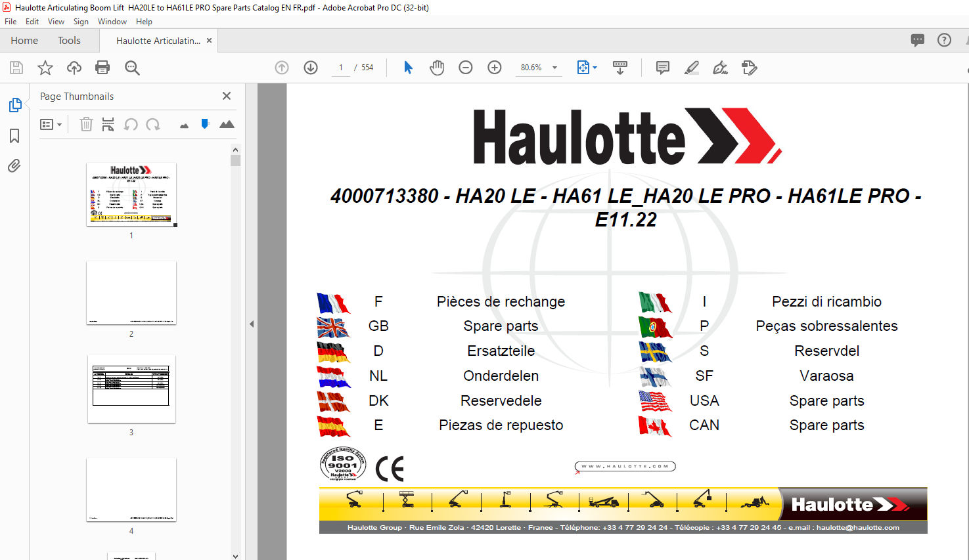Open the Sign menu
Image resolution: width=969 pixels, height=560 pixels.
[81, 22]
